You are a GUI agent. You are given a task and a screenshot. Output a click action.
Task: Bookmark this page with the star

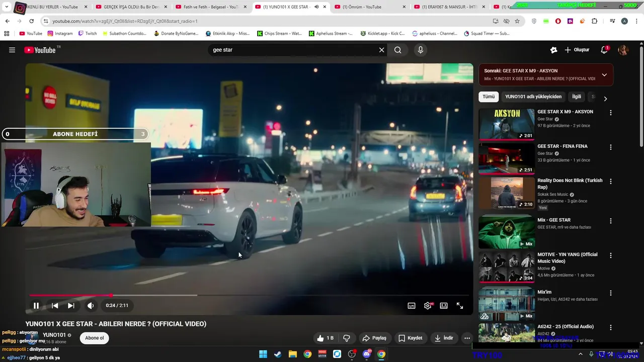(x=517, y=21)
